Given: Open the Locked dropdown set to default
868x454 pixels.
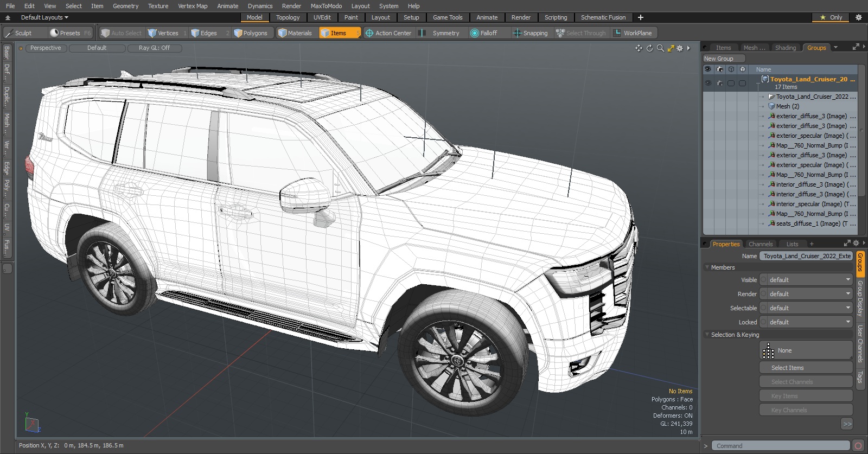Looking at the screenshot, I should pos(806,322).
